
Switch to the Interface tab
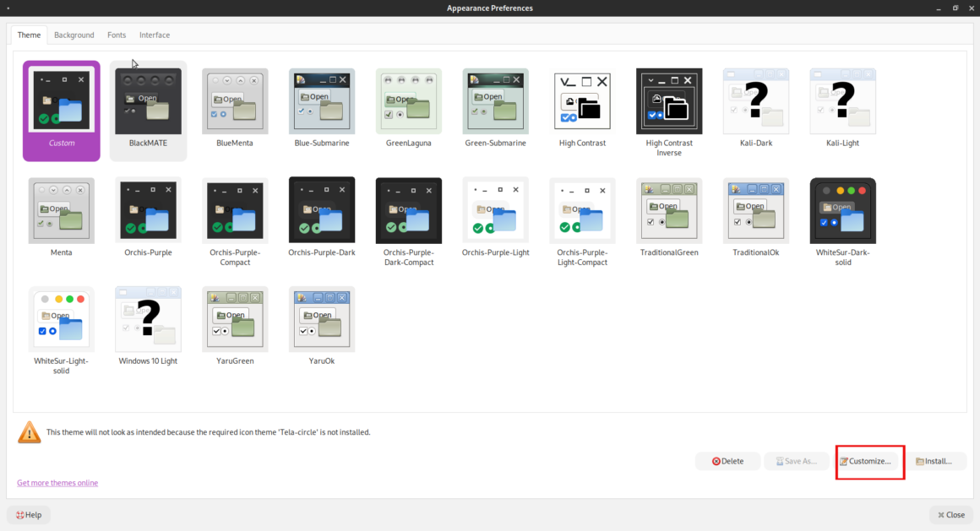154,35
